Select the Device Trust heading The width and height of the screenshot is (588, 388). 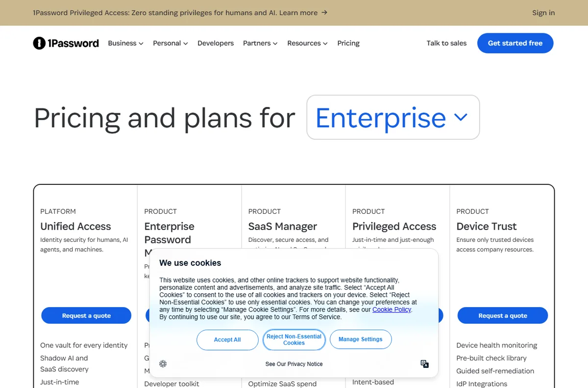[x=487, y=226]
